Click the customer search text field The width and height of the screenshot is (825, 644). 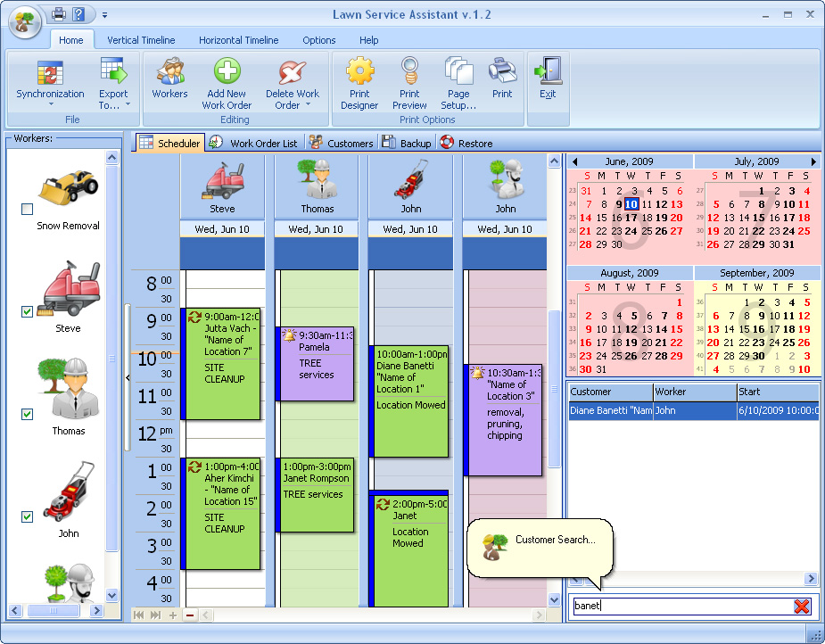[x=680, y=607]
